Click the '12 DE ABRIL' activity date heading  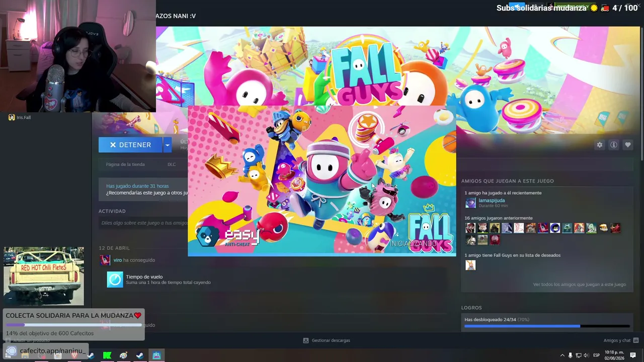(114, 248)
